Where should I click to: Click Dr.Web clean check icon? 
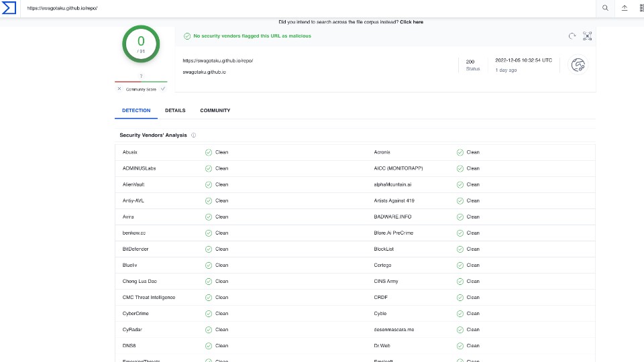460,346
